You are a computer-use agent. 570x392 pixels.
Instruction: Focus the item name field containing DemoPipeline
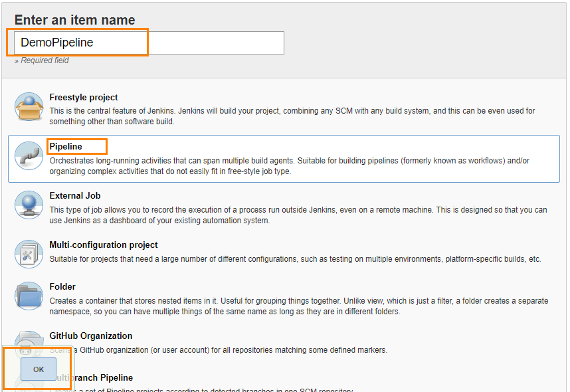(x=149, y=43)
